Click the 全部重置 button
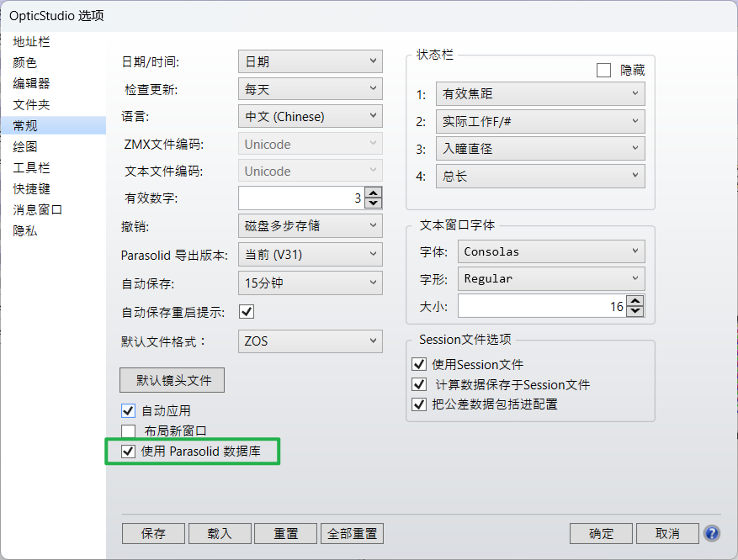This screenshot has height=560, width=738. [x=352, y=534]
